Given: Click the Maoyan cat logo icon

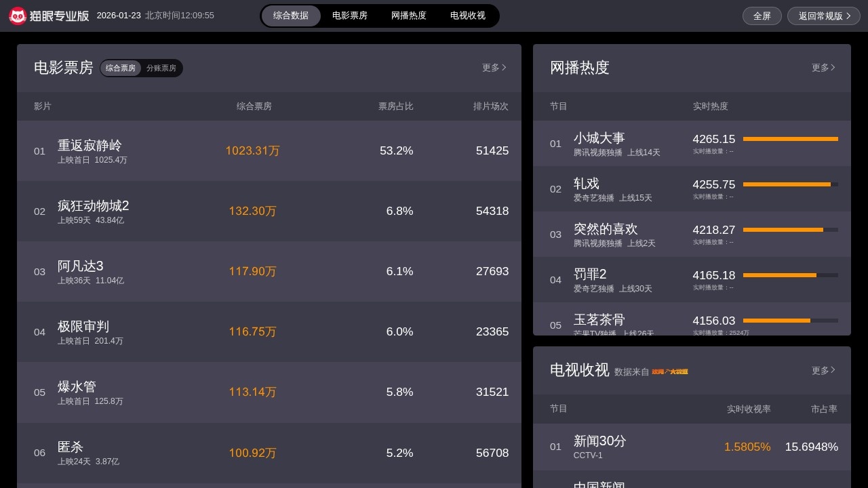Looking at the screenshot, I should (x=18, y=16).
